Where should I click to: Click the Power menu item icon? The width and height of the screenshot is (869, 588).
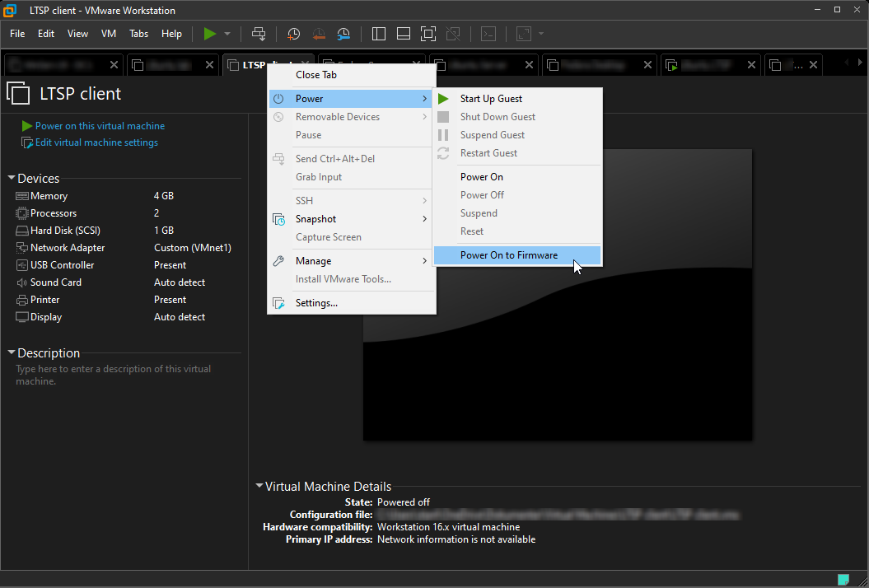(278, 99)
